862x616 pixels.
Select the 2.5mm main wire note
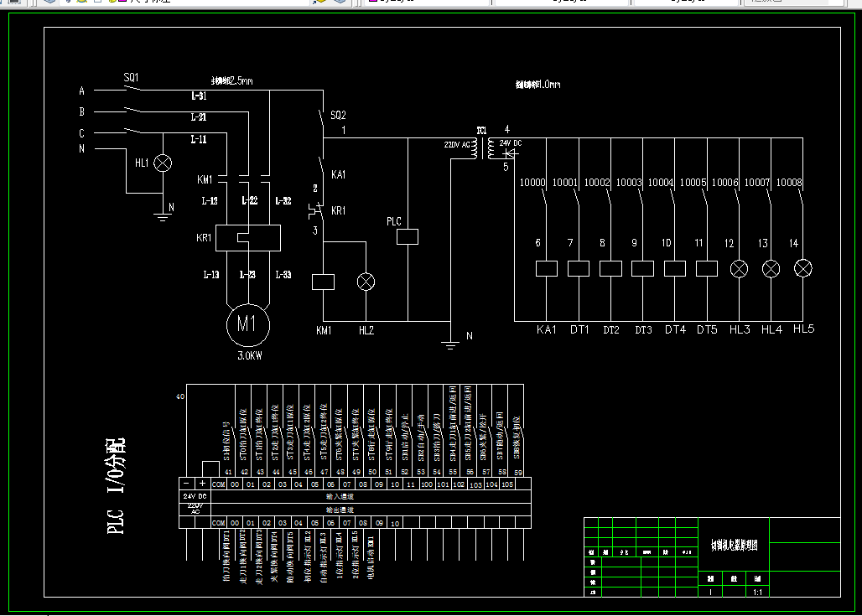[x=232, y=80]
